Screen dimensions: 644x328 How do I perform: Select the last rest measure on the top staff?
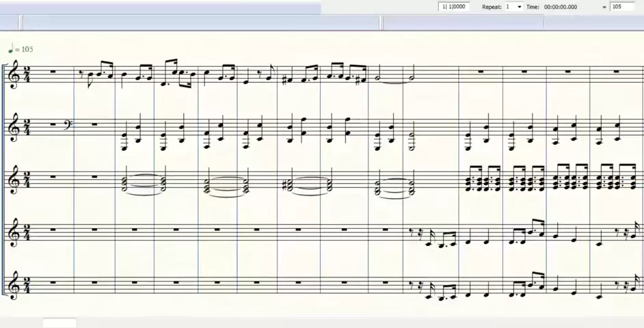coord(617,72)
